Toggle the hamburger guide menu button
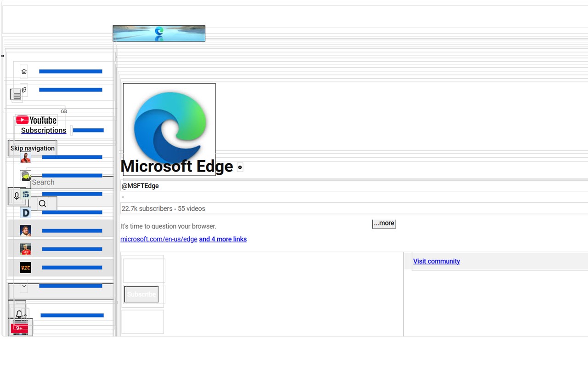 (x=16, y=95)
